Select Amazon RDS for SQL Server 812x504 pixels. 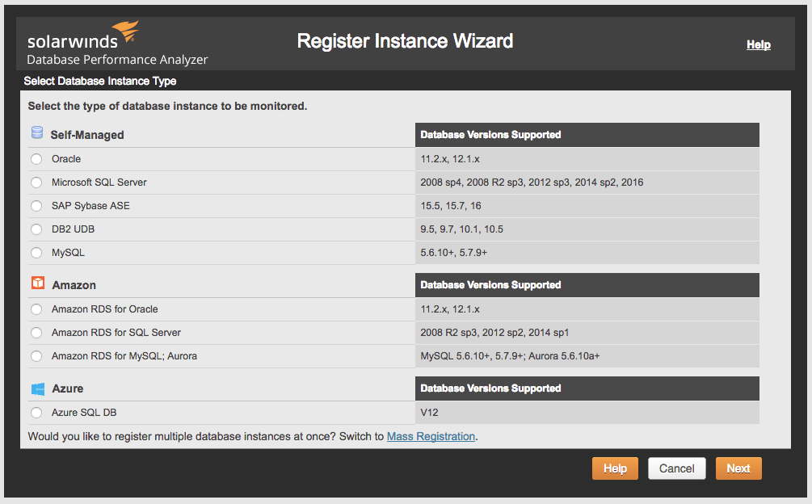36,333
